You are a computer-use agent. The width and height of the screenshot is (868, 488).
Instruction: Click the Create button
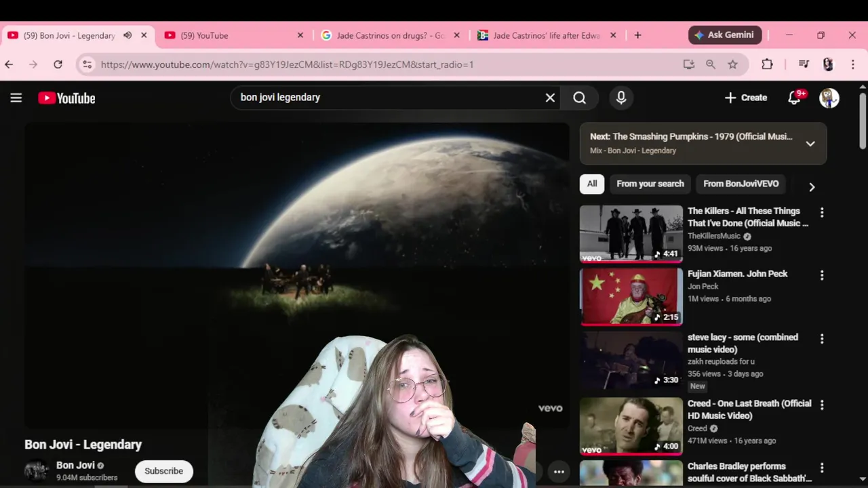(x=745, y=98)
